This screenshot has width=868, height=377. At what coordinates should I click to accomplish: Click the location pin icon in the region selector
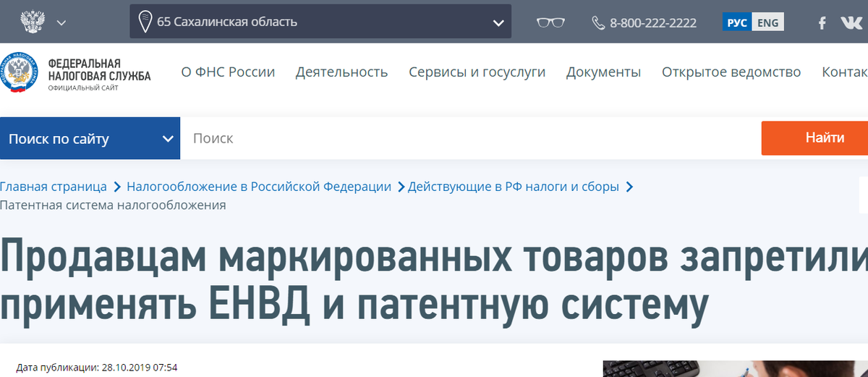pos(145,22)
